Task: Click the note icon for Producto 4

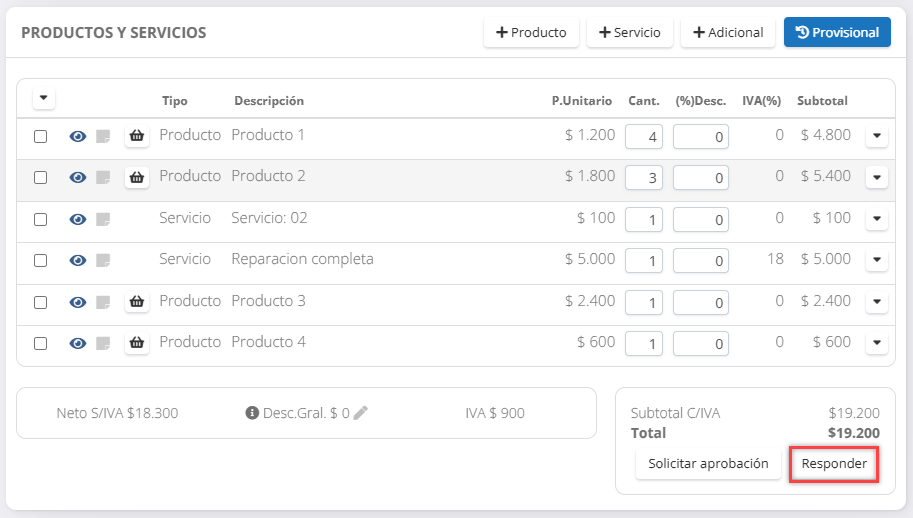Action: coord(103,343)
